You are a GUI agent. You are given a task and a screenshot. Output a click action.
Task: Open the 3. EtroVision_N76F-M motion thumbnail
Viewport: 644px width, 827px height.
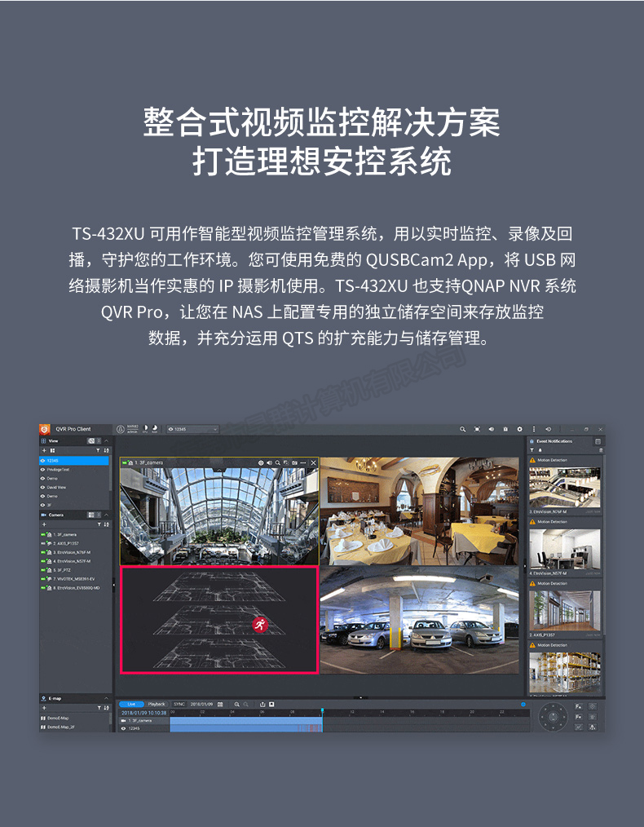[x=565, y=488]
